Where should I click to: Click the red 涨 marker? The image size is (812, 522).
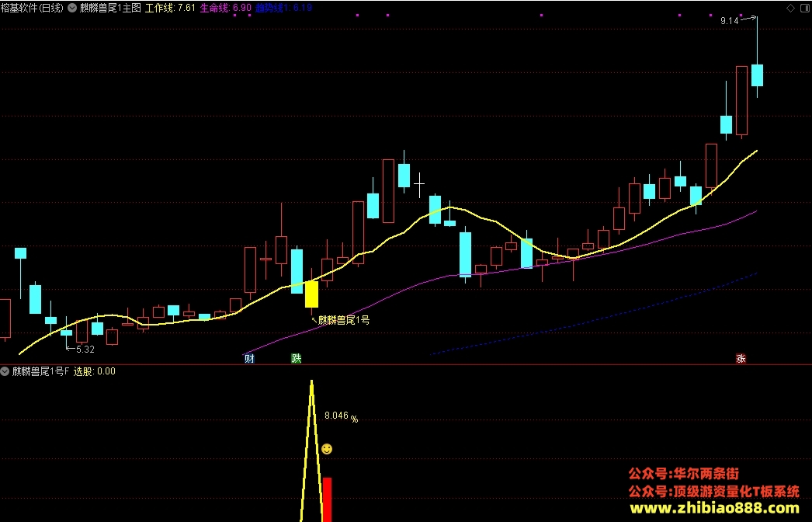tap(741, 358)
